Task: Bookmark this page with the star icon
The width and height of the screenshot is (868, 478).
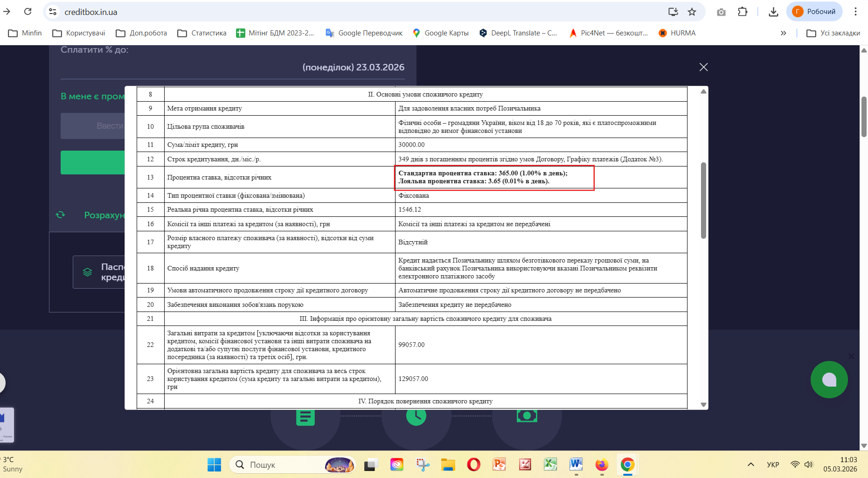Action: 692,12
